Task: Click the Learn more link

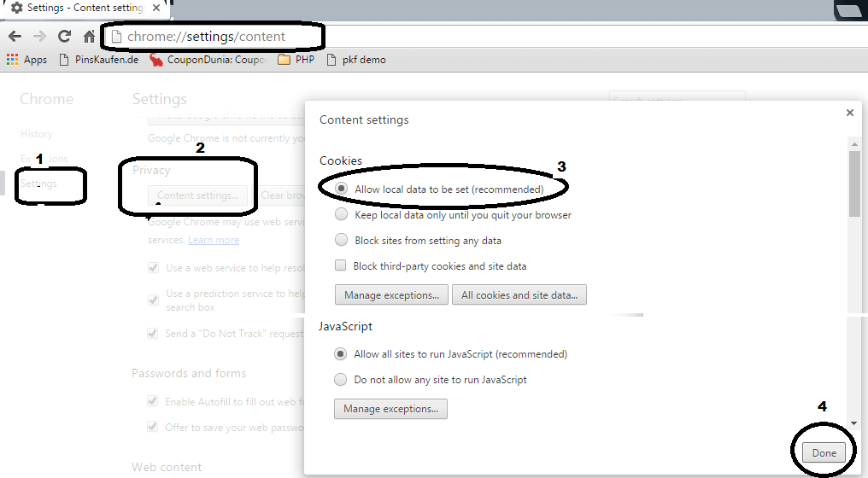Action: pos(214,240)
